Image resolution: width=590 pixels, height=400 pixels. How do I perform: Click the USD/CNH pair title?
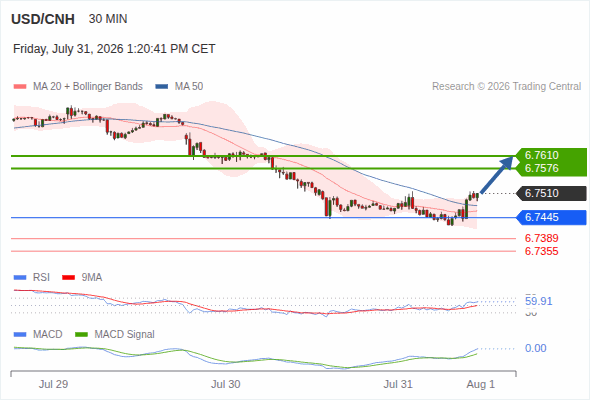(x=43, y=19)
